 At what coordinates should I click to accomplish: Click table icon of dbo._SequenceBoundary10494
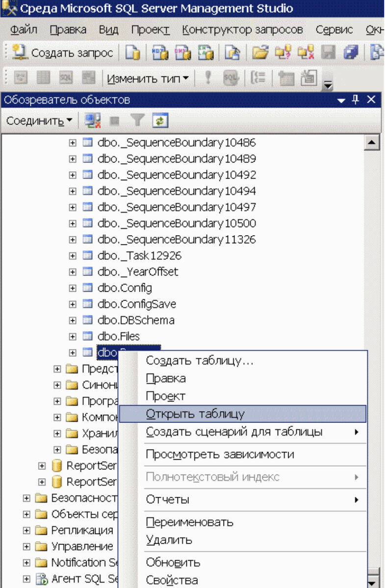coord(87,191)
